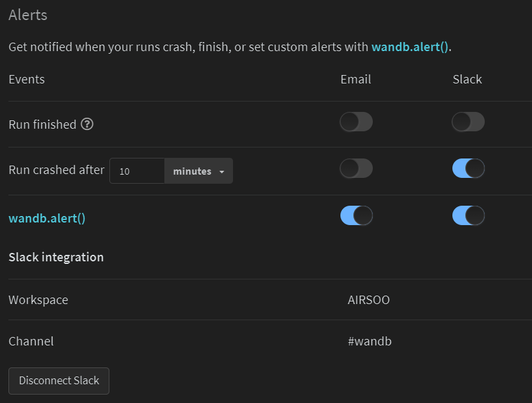
Task: Enable email alerts for Run finished
Action: coord(356,122)
